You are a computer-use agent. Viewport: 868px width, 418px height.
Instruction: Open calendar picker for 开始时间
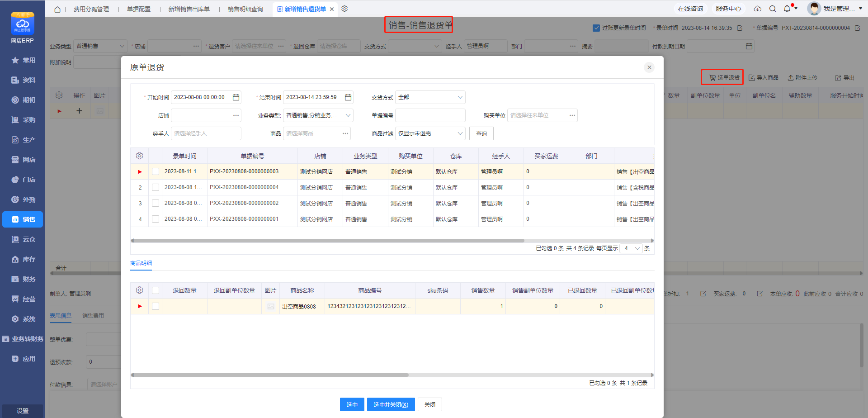236,97
